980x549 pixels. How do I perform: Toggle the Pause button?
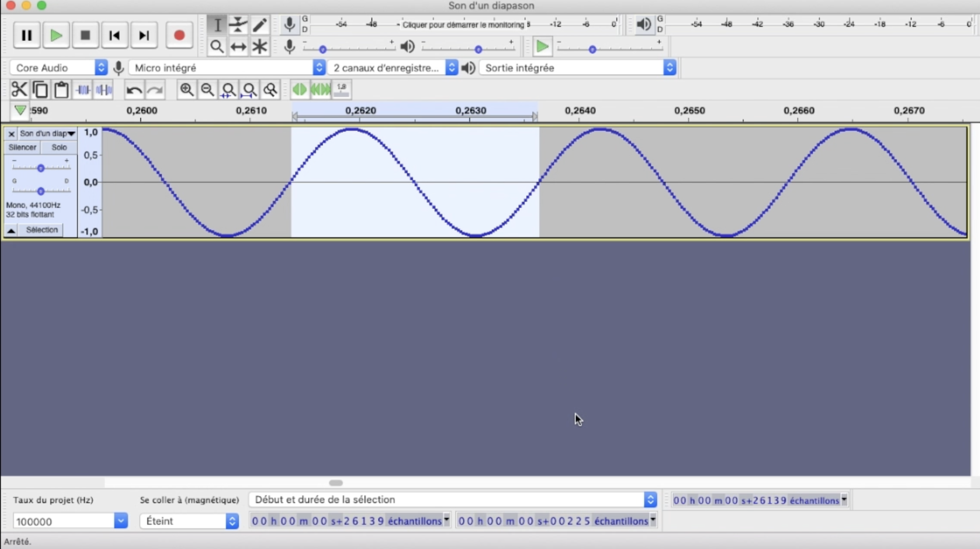(x=27, y=36)
